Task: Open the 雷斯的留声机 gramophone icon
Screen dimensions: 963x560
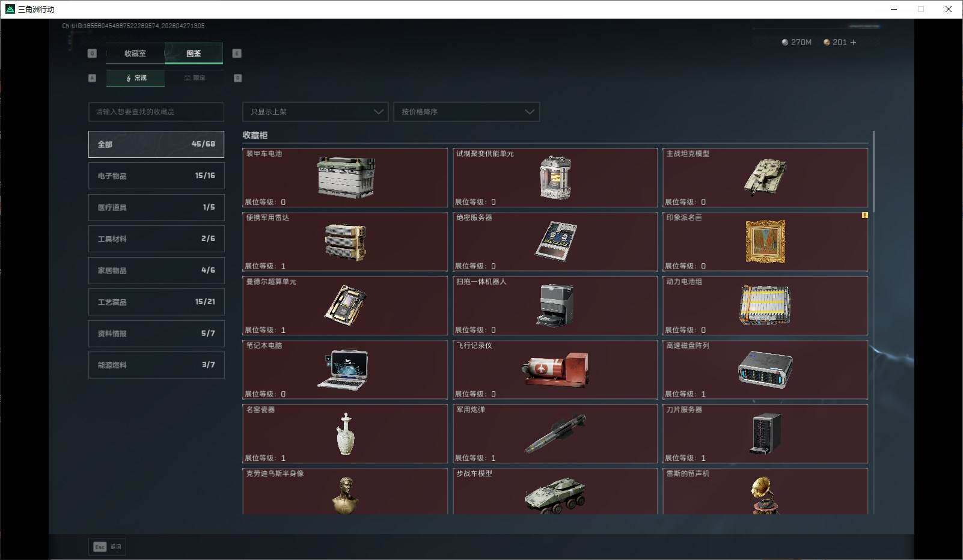Action: (x=764, y=496)
